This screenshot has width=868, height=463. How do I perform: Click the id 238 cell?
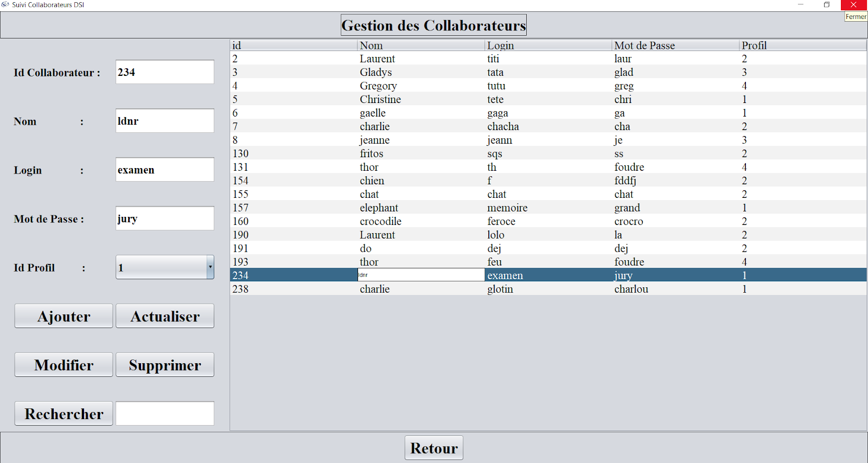[x=294, y=289]
